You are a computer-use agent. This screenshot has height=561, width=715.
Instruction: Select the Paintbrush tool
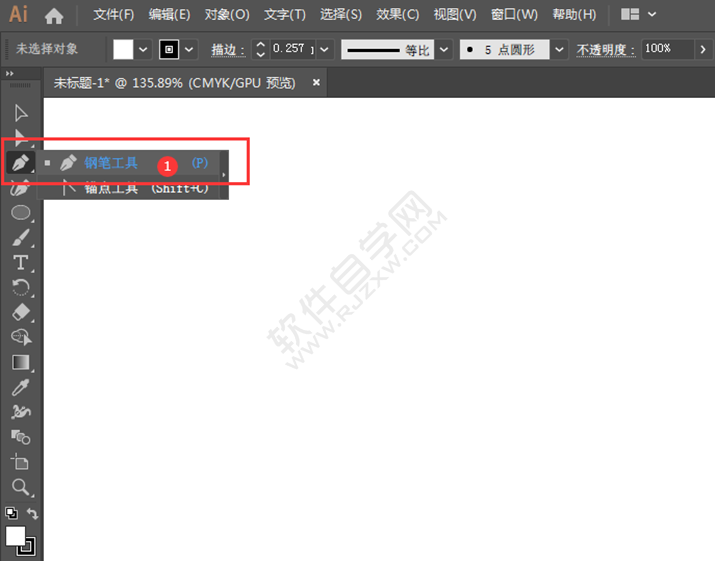click(x=21, y=238)
